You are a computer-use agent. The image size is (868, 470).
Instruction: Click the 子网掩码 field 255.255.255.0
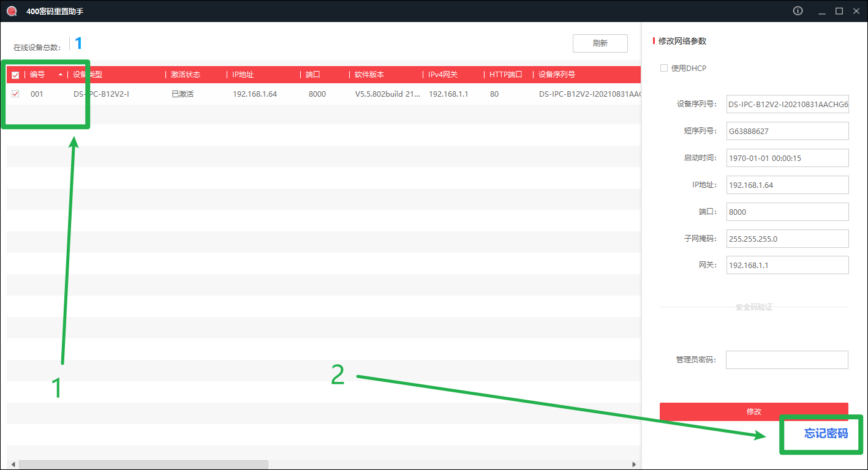tap(788, 239)
